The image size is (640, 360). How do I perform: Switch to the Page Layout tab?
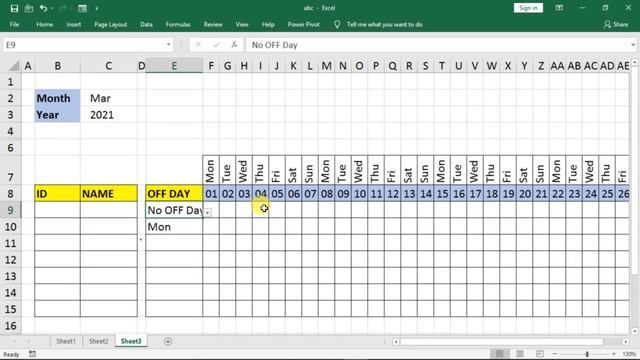[111, 24]
